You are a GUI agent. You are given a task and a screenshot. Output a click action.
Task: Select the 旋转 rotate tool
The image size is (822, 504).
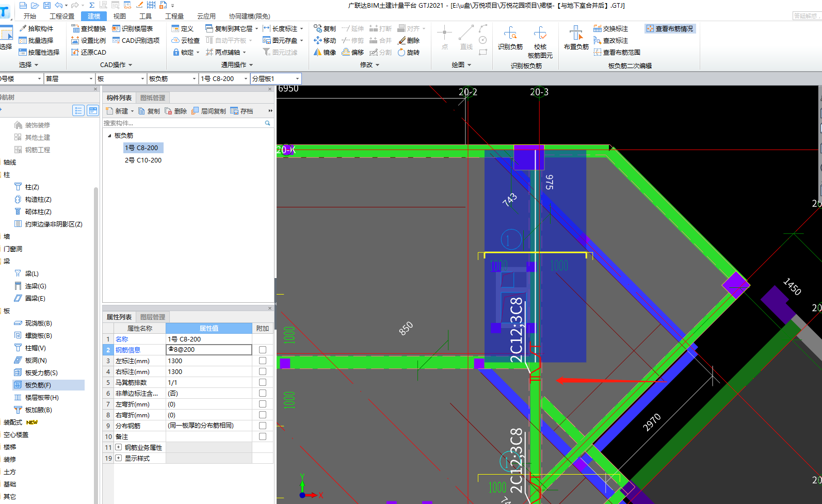coord(409,52)
